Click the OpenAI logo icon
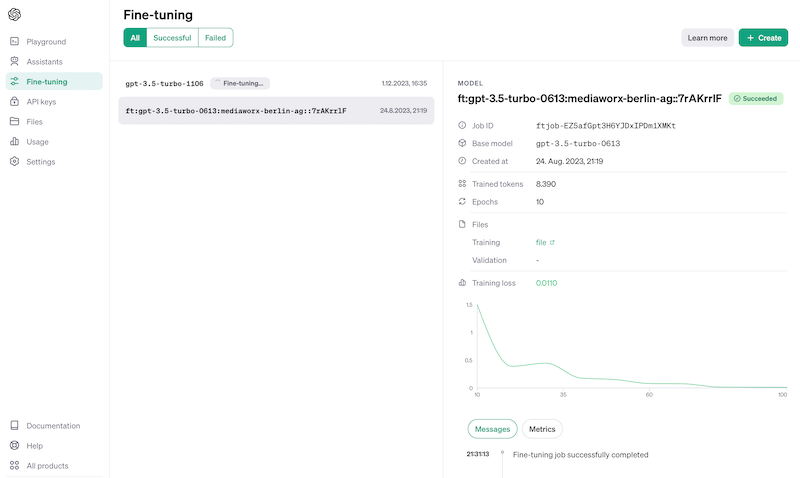The image size is (800, 478). coord(14,14)
